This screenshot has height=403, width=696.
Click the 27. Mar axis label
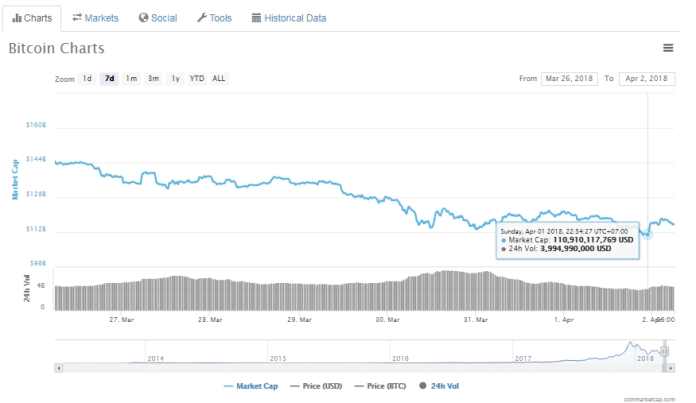pos(122,320)
